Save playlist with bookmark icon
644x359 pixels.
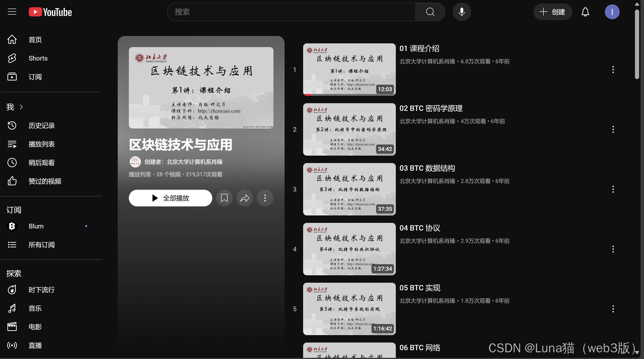point(224,198)
